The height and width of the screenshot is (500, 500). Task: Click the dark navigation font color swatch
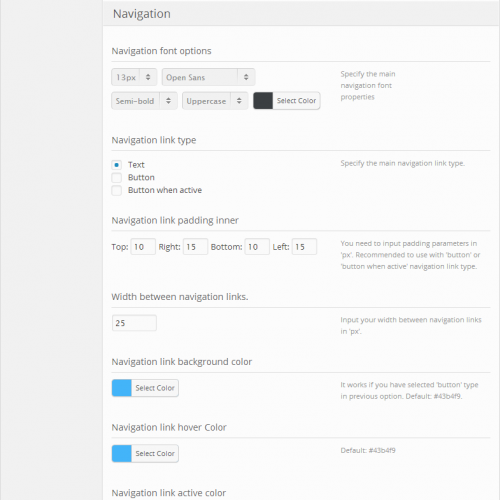(263, 101)
